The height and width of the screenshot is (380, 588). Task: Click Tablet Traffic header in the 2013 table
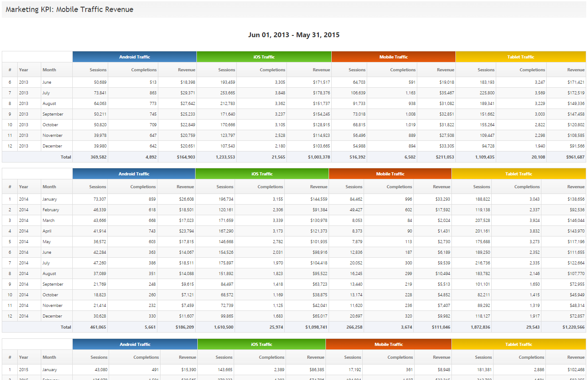[521, 57]
